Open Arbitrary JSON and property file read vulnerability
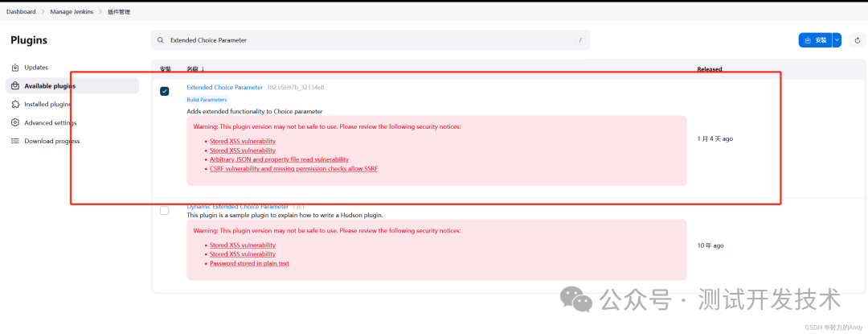 pyautogui.click(x=279, y=159)
